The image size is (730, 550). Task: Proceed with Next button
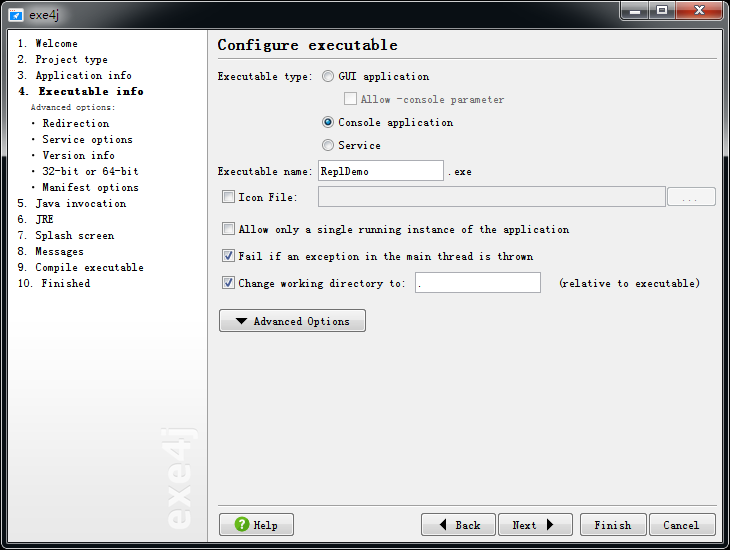pyautogui.click(x=535, y=525)
